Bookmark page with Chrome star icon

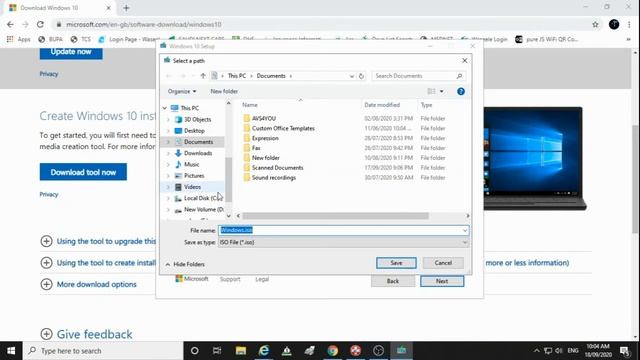[595, 24]
